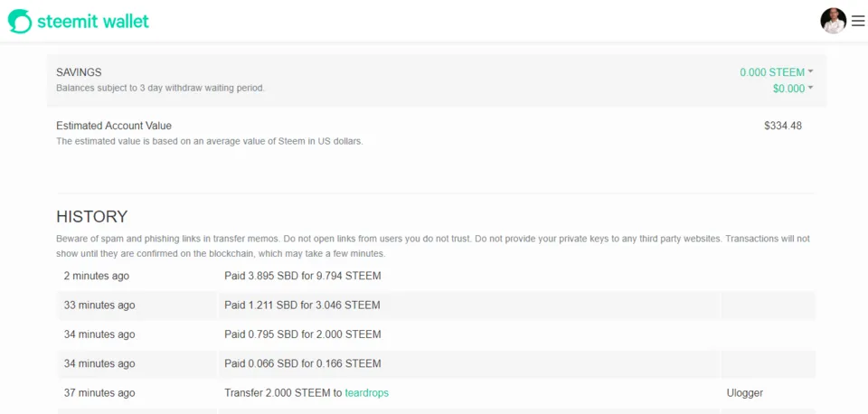Click the caret beside $0.000

(810, 88)
